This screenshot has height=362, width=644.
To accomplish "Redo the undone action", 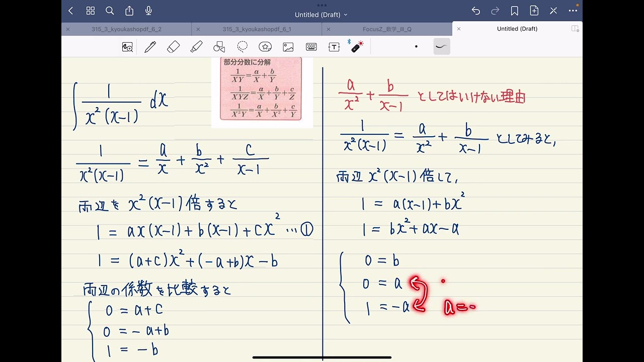I will pyautogui.click(x=495, y=11).
